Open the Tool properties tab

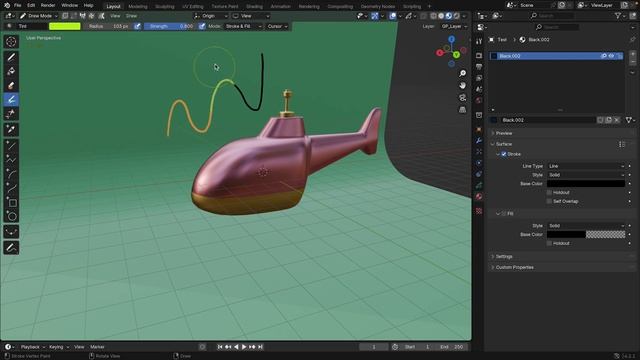point(479,41)
